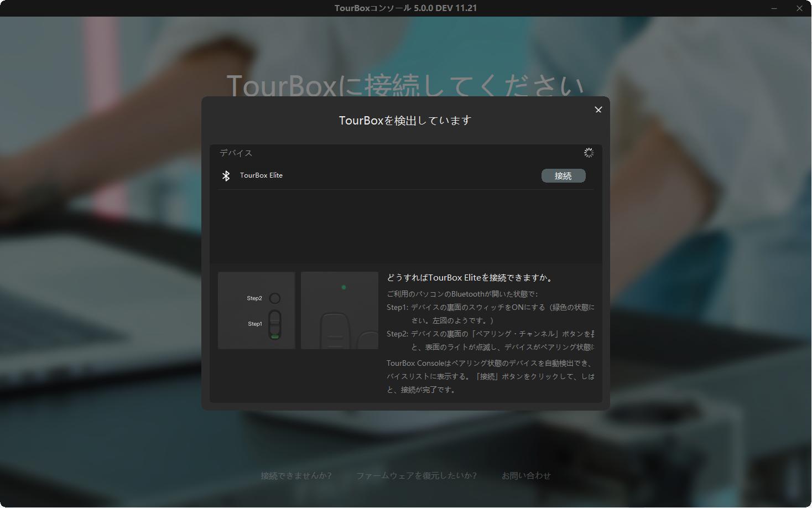The image size is (812, 508).
Task: Close the TourBox detection dialog
Action: point(598,110)
